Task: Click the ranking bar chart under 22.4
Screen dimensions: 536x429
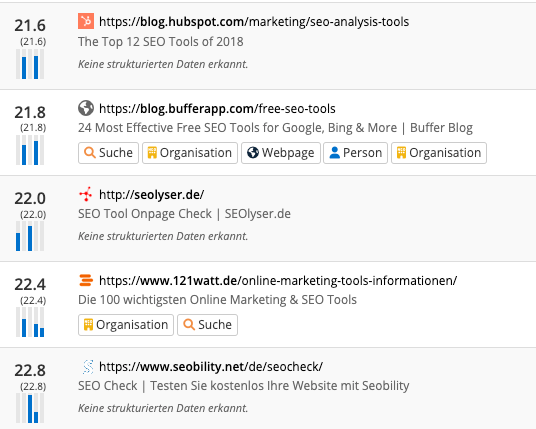Action: tap(30, 322)
